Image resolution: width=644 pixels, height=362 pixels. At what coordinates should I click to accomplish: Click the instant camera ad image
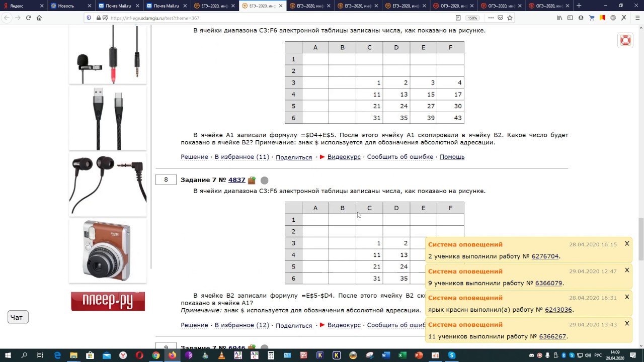108,250
